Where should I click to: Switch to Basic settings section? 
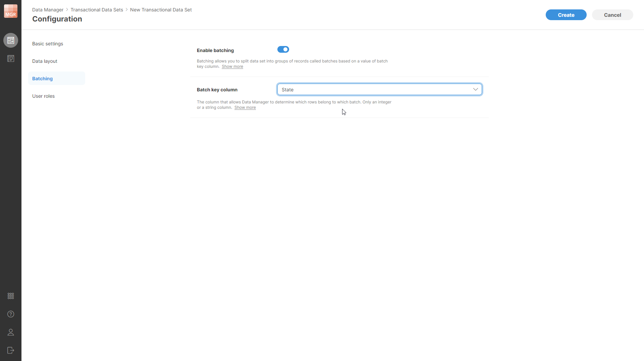47,43
